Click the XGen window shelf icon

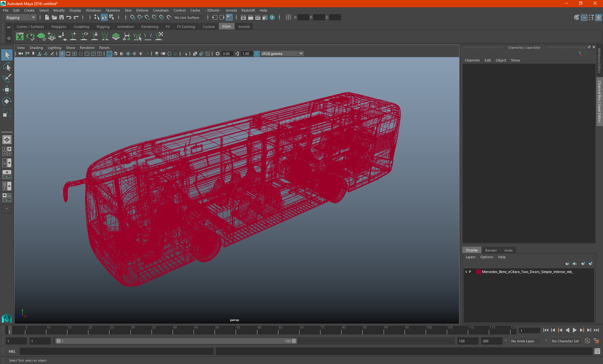tap(20, 37)
